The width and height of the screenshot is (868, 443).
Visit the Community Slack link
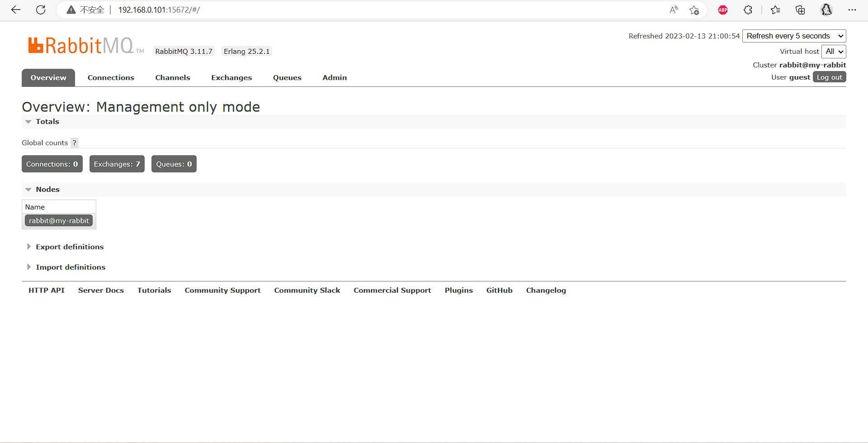pyautogui.click(x=307, y=291)
